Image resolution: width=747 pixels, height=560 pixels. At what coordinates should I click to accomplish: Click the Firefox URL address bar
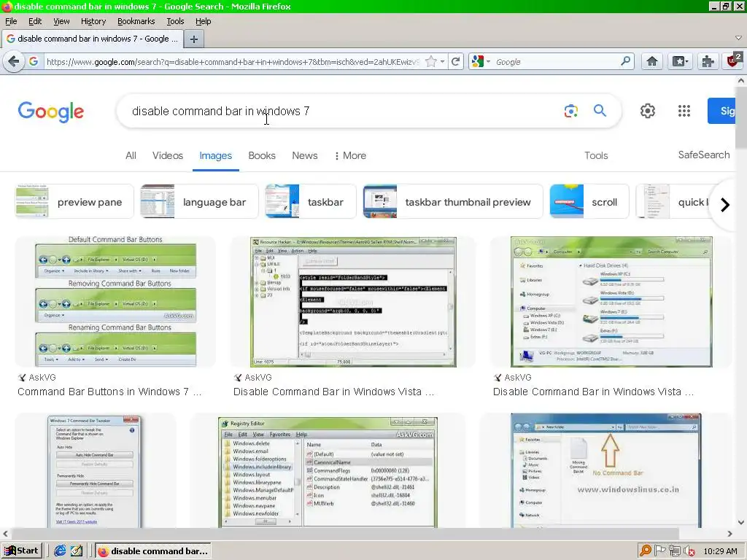pos(233,62)
